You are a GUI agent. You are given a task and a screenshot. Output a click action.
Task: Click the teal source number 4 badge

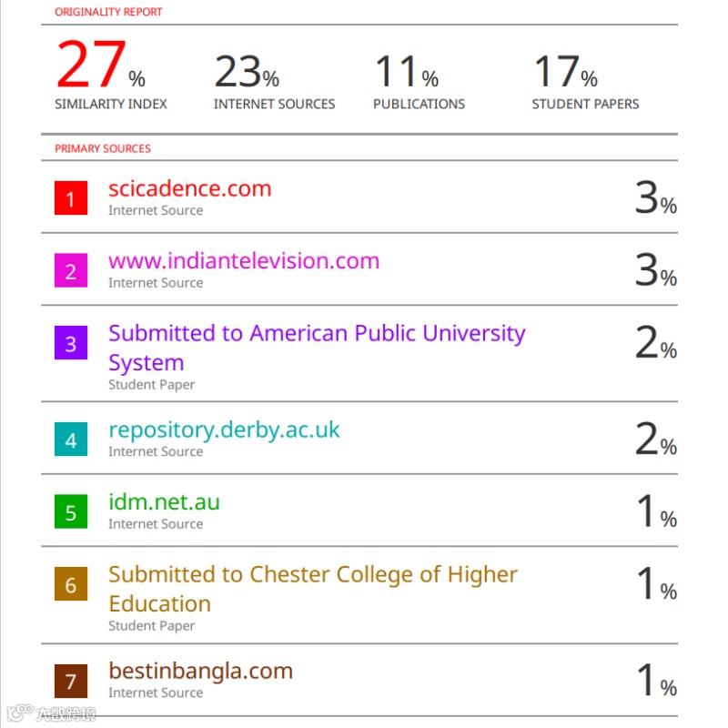[x=71, y=440]
